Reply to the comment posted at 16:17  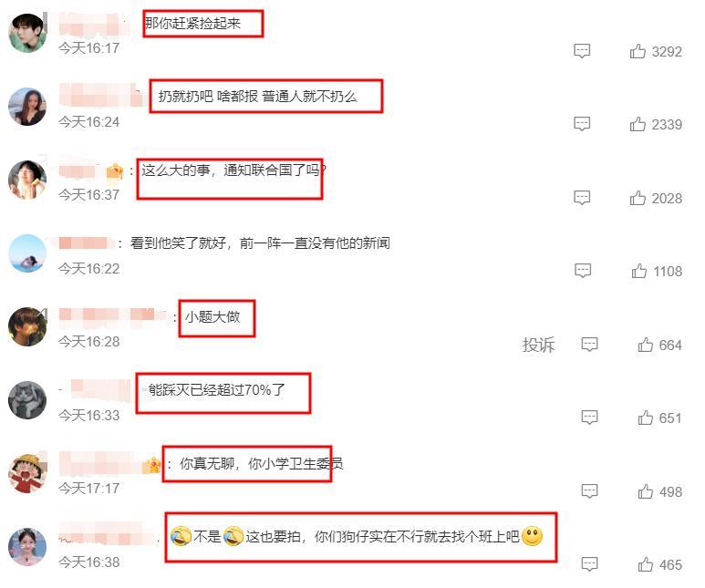click(x=582, y=50)
